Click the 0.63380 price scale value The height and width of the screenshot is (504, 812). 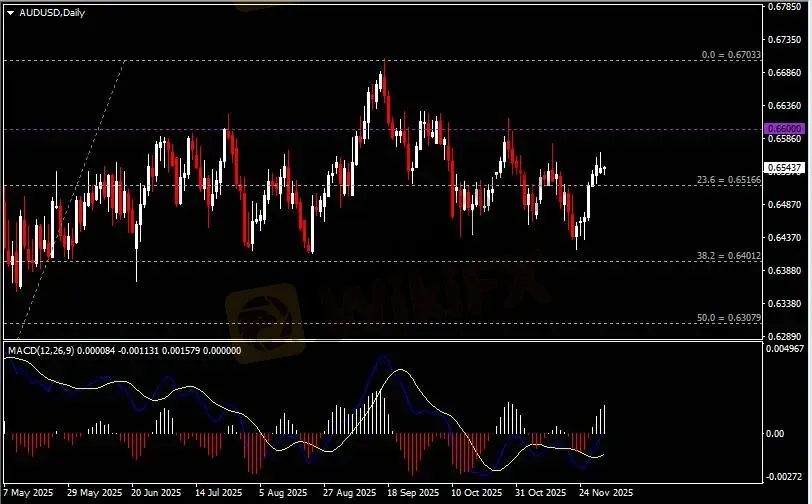[x=785, y=304]
